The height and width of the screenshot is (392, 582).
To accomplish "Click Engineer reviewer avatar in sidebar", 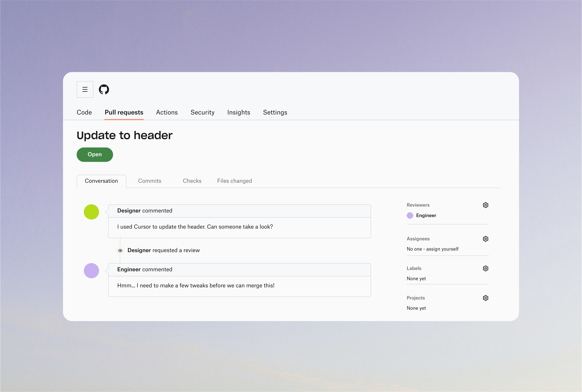I will point(410,216).
